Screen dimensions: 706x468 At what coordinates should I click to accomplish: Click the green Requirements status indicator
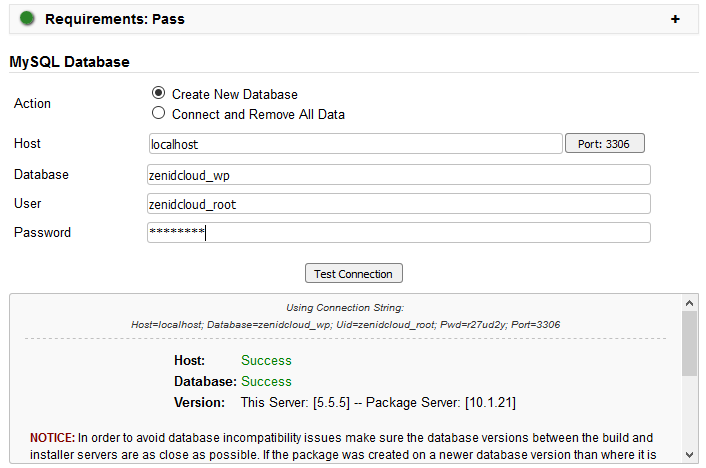pos(27,18)
